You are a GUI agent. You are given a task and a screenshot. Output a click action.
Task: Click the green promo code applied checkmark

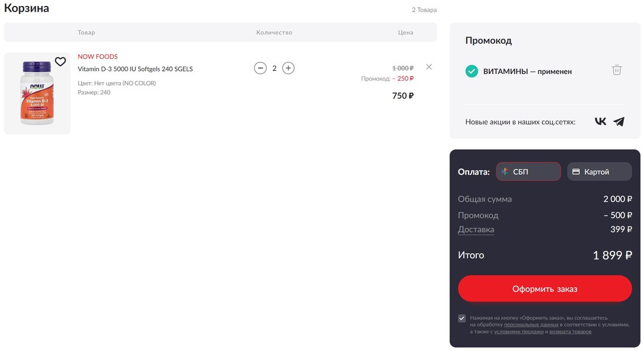(x=471, y=71)
